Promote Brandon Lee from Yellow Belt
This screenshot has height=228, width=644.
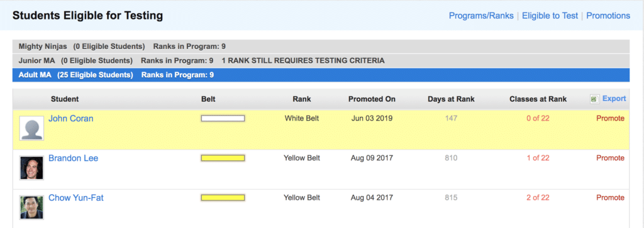coord(610,158)
